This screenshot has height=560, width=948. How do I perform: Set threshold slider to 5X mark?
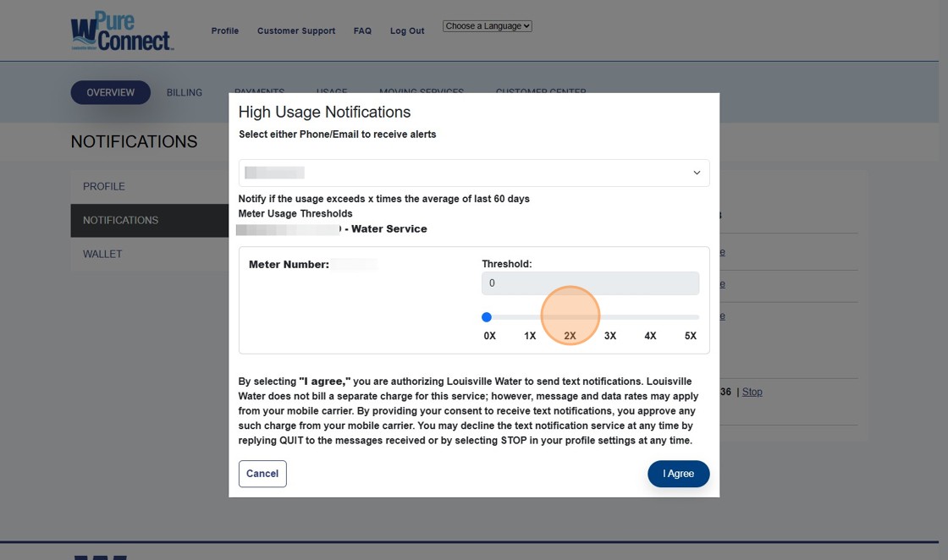point(691,317)
